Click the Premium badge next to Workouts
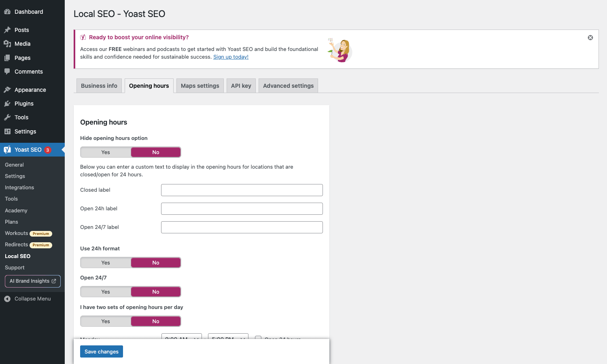The height and width of the screenshot is (364, 607). [41, 234]
